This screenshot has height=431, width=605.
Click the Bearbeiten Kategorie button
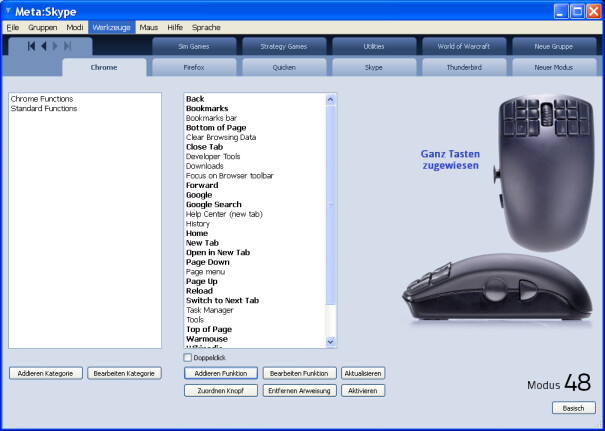click(x=124, y=373)
